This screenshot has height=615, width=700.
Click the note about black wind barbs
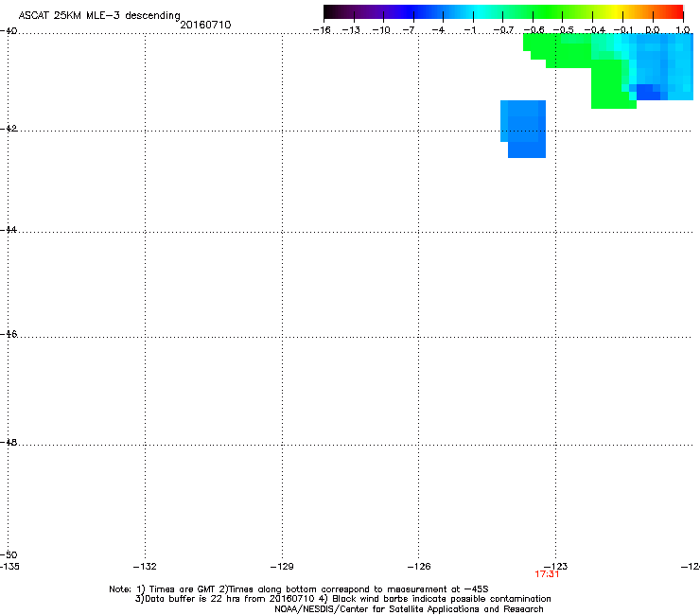442,599
